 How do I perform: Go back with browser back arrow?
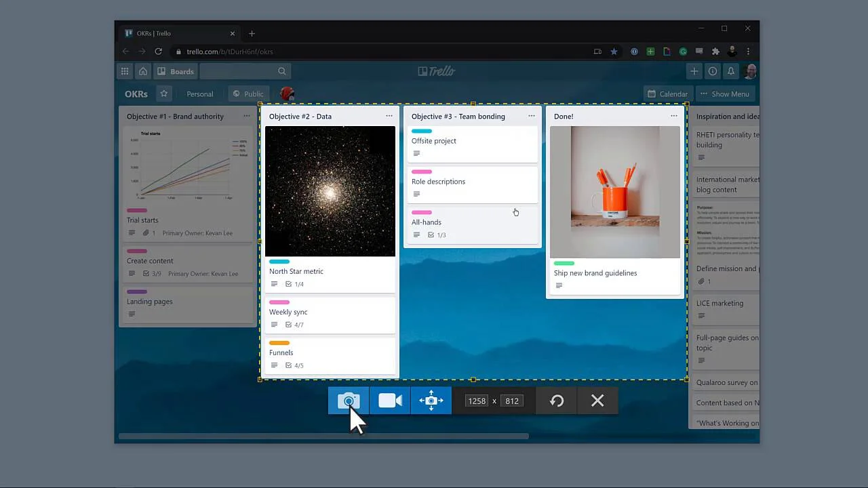coord(125,52)
